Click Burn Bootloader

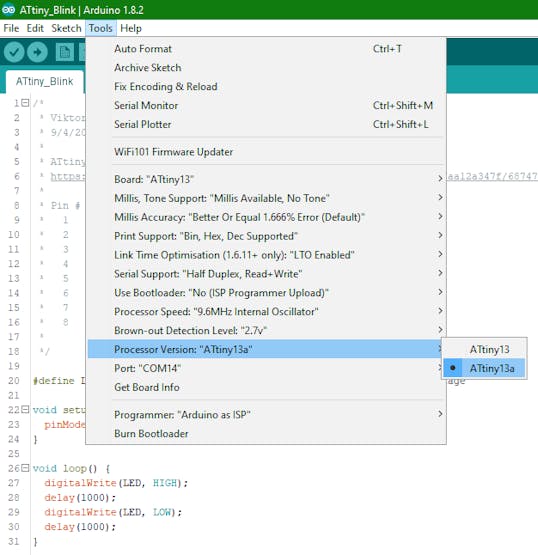click(267, 434)
